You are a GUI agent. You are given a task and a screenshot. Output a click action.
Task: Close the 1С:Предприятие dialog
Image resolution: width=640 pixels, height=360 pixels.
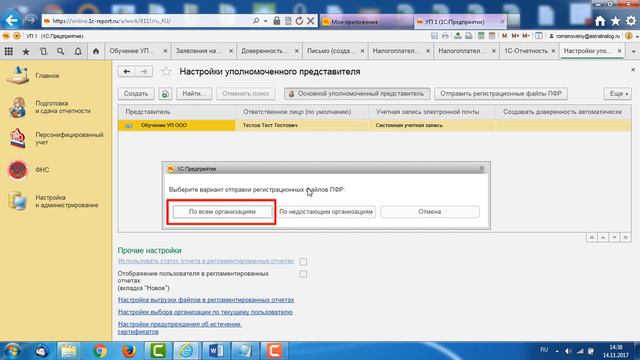482,169
